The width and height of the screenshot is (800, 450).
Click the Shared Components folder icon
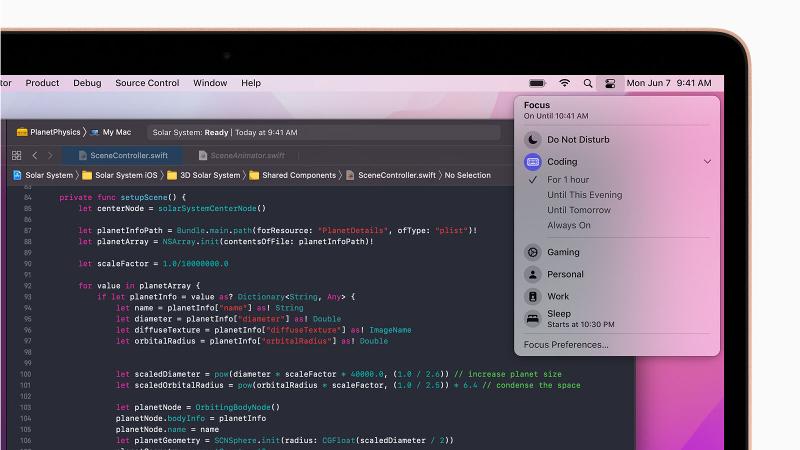254,175
